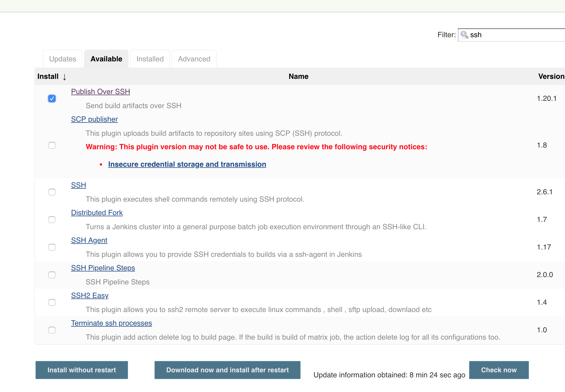Open the Publish Over SSH plugin link
The height and width of the screenshot is (392, 565).
click(100, 92)
